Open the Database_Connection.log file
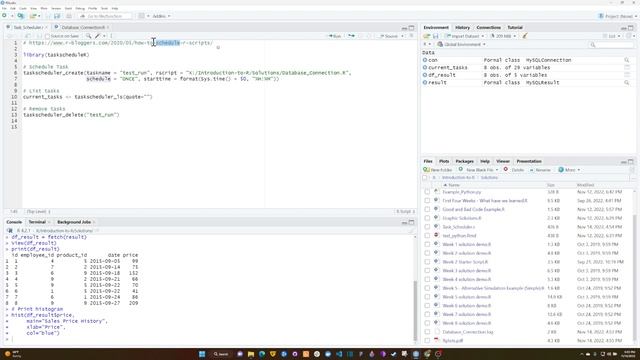The width and height of the screenshot is (640, 360). (468, 332)
